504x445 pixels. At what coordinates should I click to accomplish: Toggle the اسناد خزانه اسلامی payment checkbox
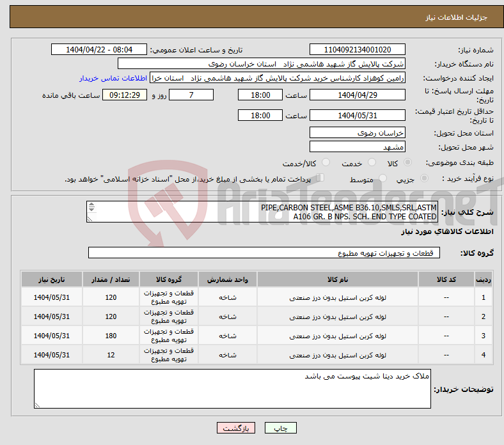[320, 177]
